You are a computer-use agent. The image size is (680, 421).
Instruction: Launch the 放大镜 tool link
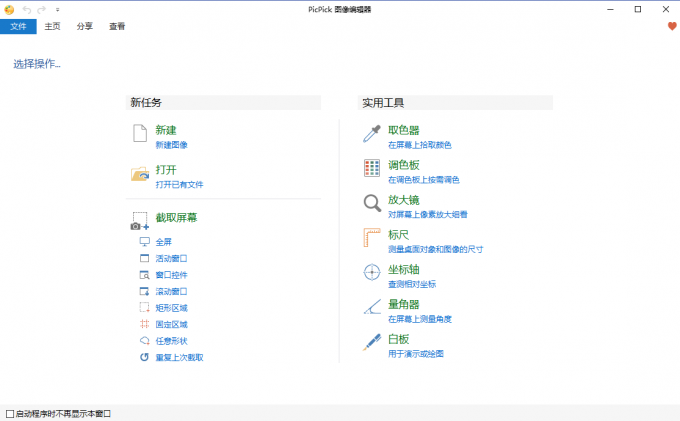point(404,200)
